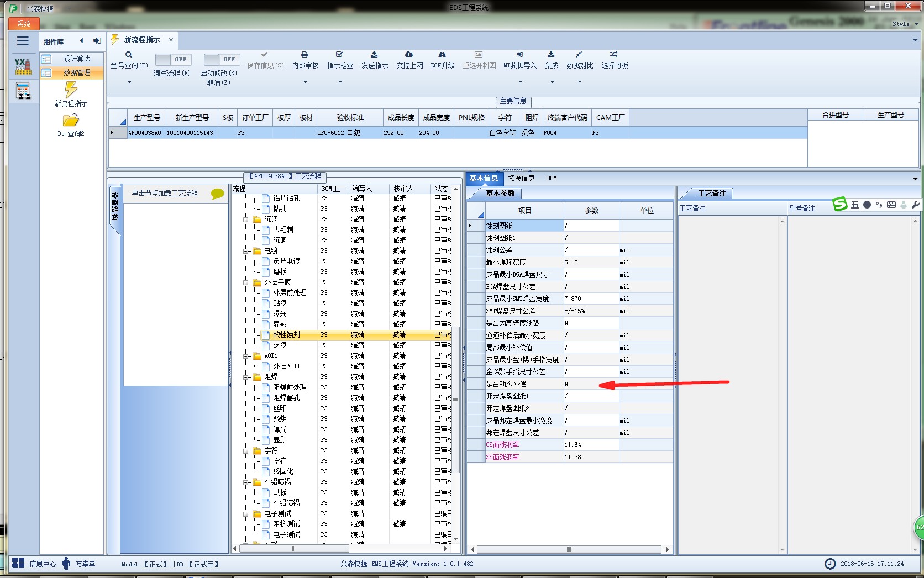Image resolution: width=924 pixels, height=578 pixels.
Task: Click the 指示检查 check icon
Action: tap(339, 54)
